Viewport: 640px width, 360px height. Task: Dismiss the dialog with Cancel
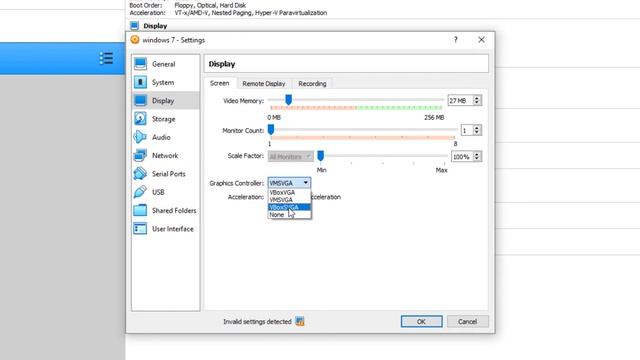tap(467, 322)
